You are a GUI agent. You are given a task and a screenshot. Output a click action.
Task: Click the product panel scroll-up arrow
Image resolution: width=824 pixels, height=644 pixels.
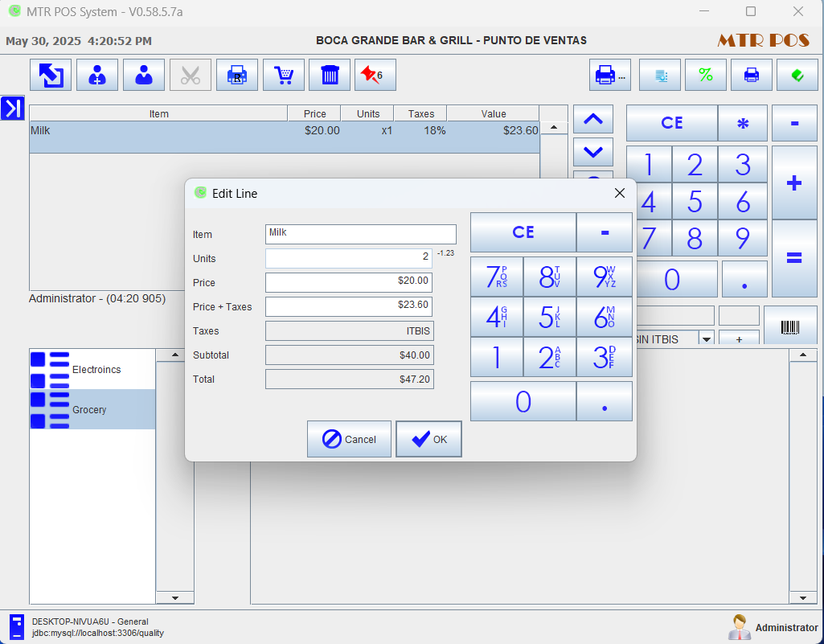click(x=803, y=355)
